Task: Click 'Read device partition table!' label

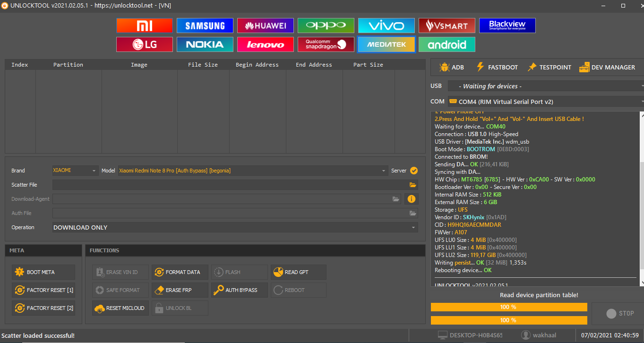Action: pyautogui.click(x=539, y=295)
